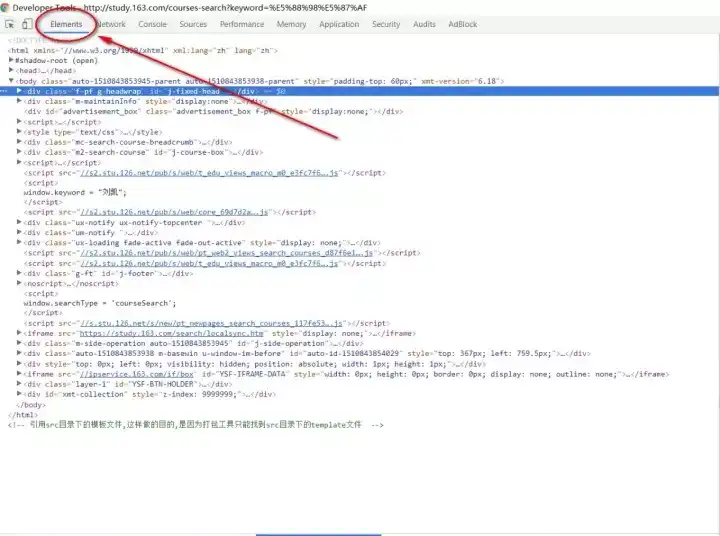Screen dimensions: 720x536
Task: Expand the j-fixed-head div node
Action: point(19,91)
